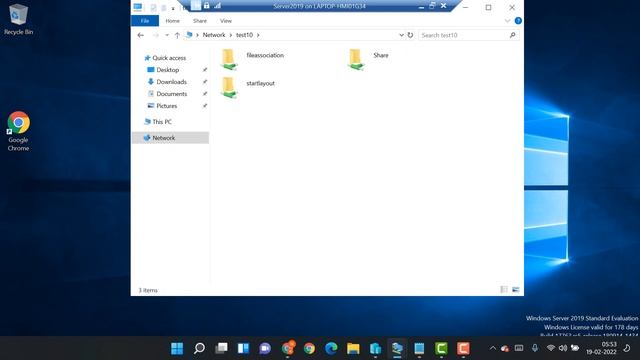Viewport: 640px width, 360px height.
Task: Open chevron after test10 in path
Action: [258, 35]
